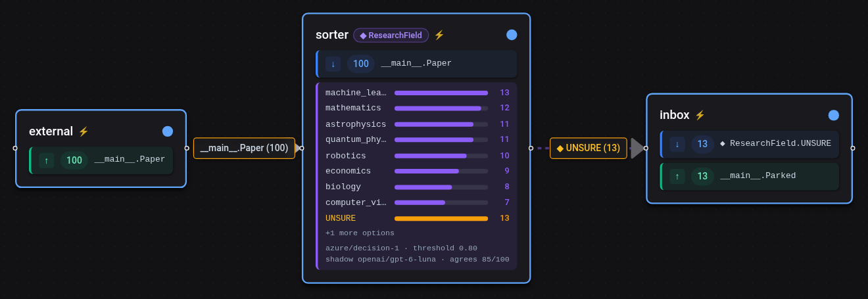Click the external node left port
This screenshot has height=299, width=868.
15,148
